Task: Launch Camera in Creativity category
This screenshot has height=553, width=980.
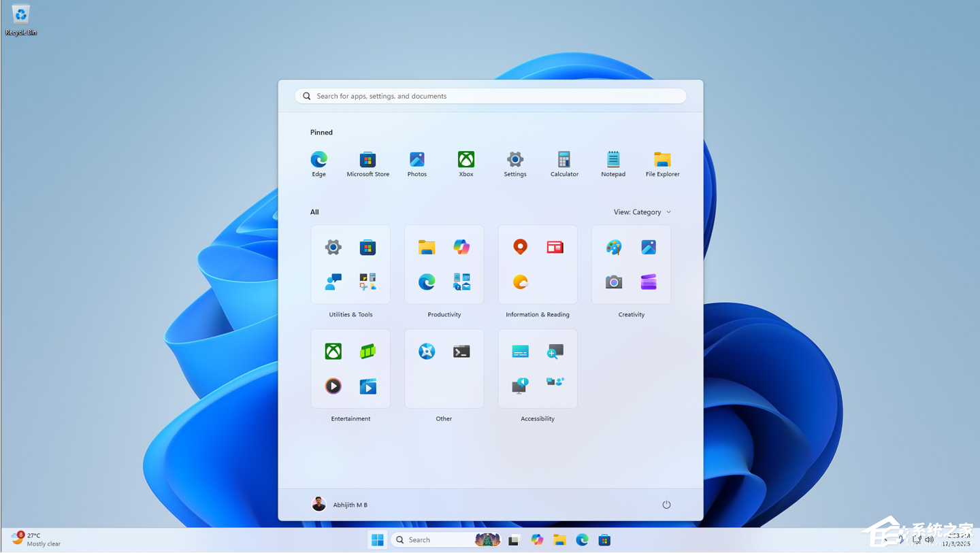Action: (614, 282)
